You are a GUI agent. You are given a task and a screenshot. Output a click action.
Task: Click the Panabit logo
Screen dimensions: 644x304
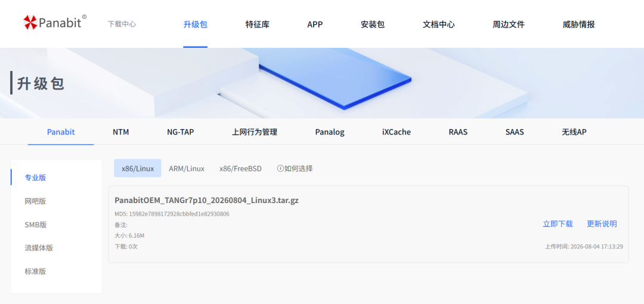coord(55,22)
